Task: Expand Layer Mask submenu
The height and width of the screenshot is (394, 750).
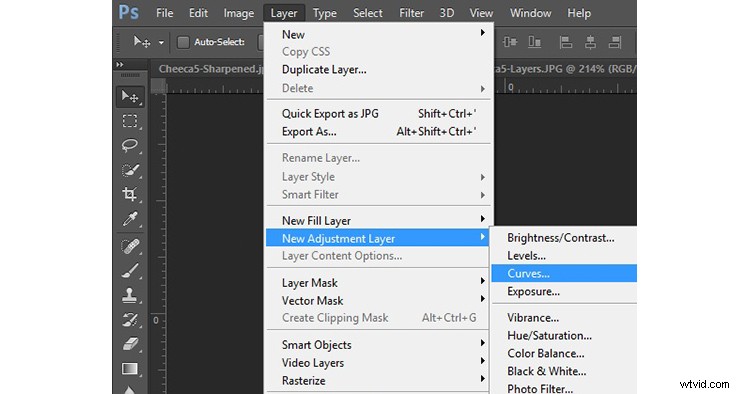Action: pos(483,281)
